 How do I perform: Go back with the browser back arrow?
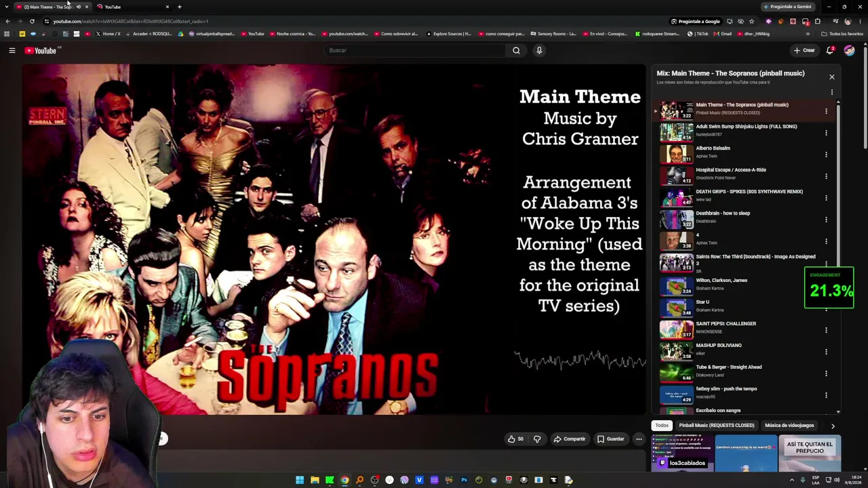click(7, 21)
